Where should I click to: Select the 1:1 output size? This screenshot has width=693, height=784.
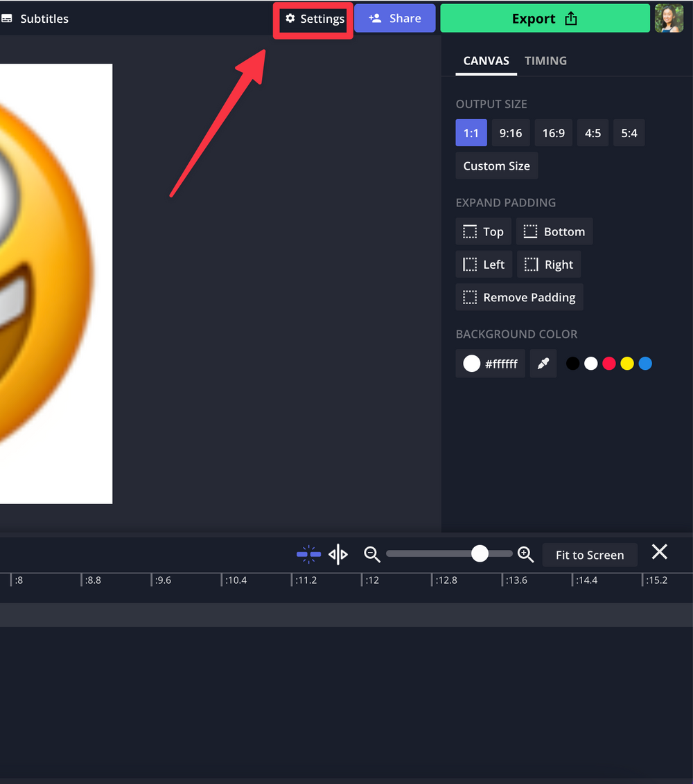[471, 133]
